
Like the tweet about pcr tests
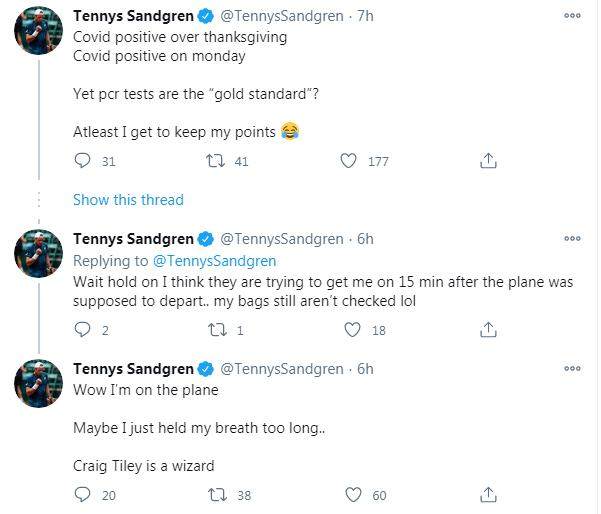(349, 161)
